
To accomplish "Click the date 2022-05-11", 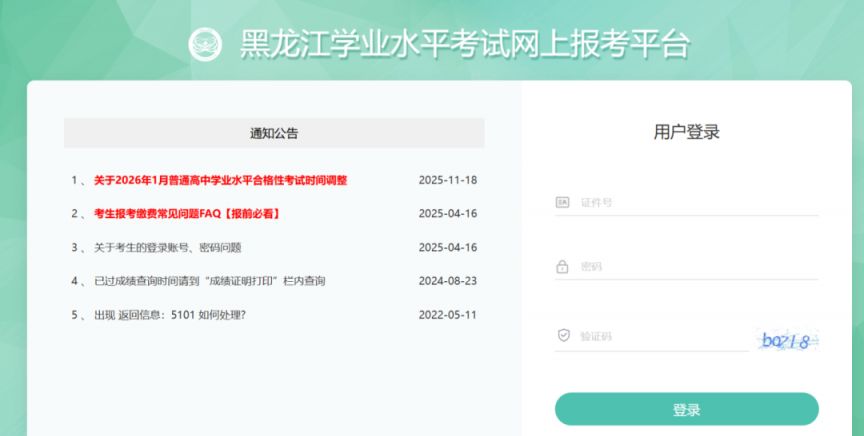I will coord(448,315).
